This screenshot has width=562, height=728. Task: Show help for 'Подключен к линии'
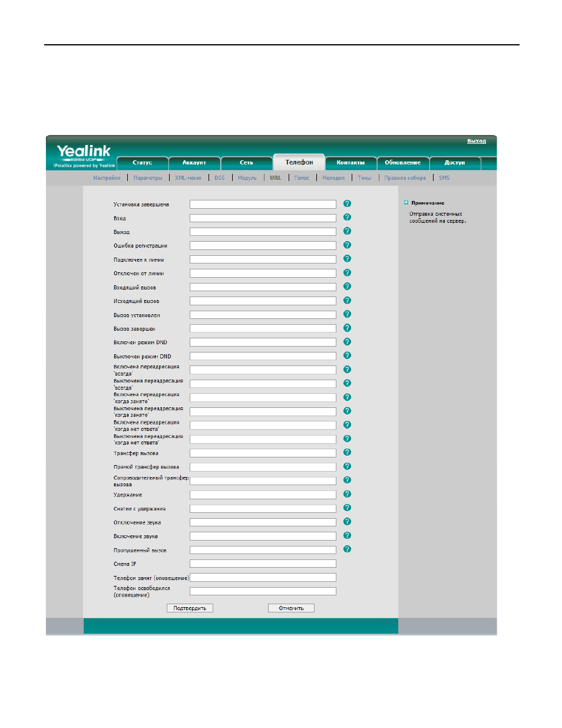347,259
